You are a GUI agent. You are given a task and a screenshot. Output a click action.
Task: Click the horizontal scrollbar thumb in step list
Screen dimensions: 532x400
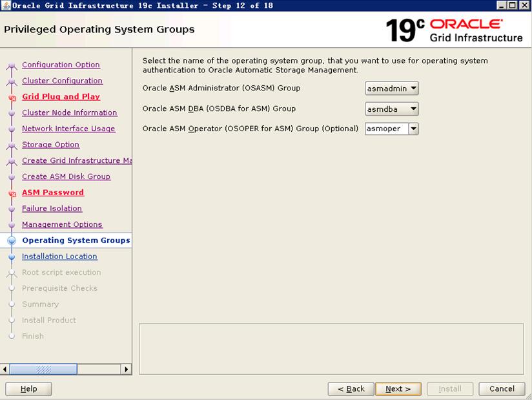point(43,369)
